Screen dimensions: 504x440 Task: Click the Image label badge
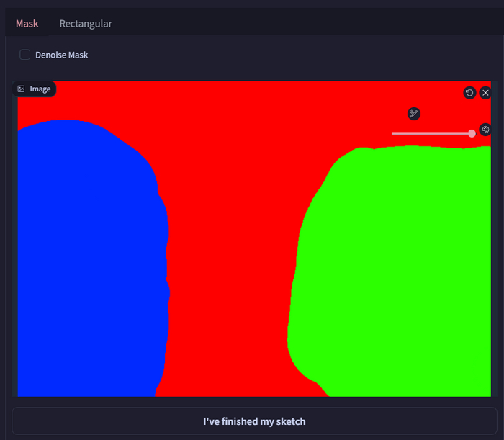[x=34, y=89]
